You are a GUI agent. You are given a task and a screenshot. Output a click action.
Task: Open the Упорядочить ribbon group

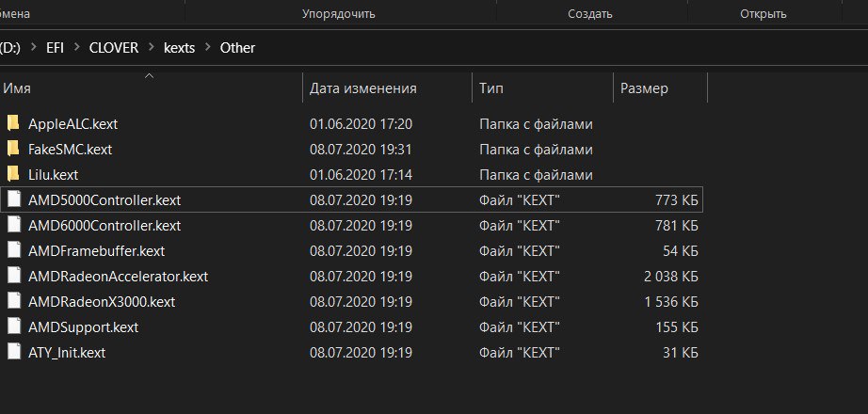point(339,14)
